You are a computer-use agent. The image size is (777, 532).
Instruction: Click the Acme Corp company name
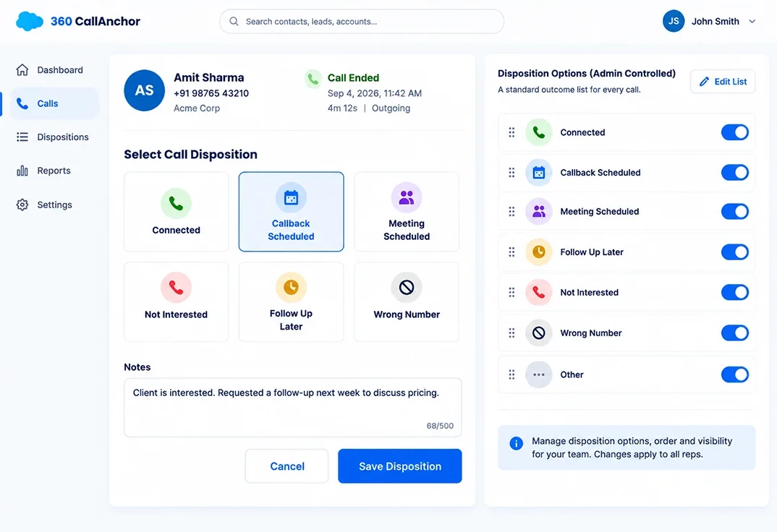point(197,108)
